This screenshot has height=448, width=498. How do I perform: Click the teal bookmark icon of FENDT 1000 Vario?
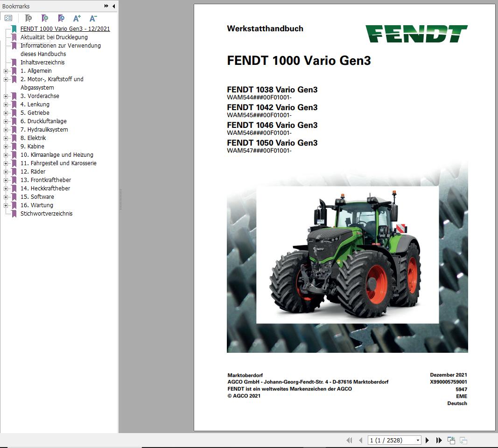(14, 29)
